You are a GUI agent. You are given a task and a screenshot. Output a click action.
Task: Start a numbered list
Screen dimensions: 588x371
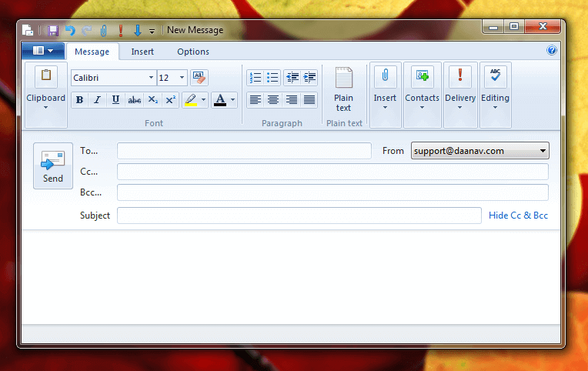[256, 78]
